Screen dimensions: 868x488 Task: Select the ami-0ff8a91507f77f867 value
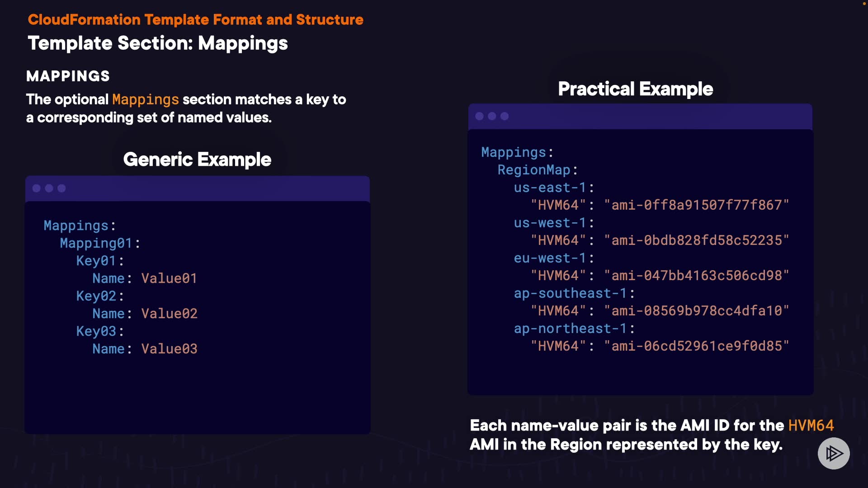[x=696, y=205]
